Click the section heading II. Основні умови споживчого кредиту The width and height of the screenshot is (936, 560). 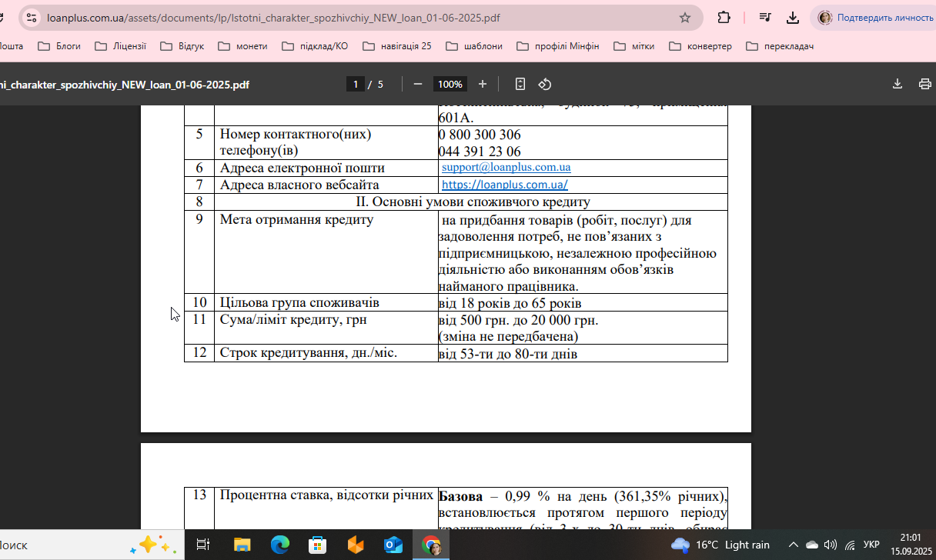473,202
